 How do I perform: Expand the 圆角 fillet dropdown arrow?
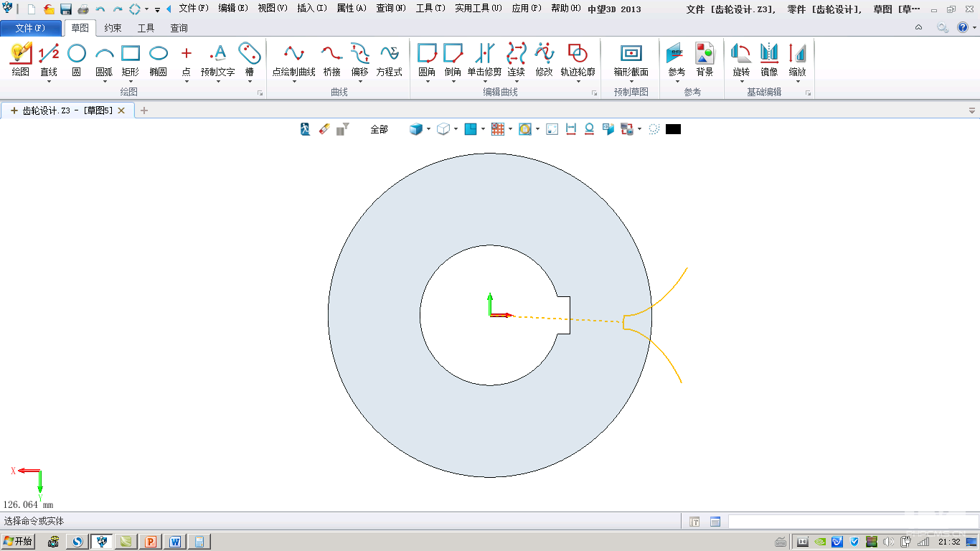click(427, 82)
